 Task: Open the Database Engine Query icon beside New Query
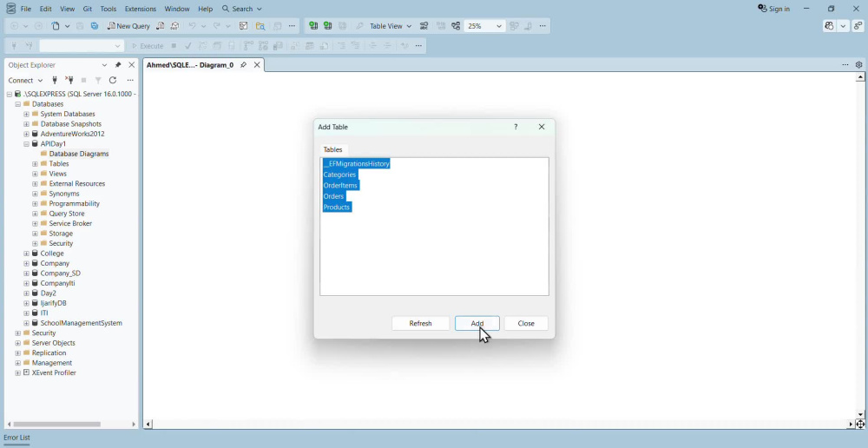(x=161, y=26)
